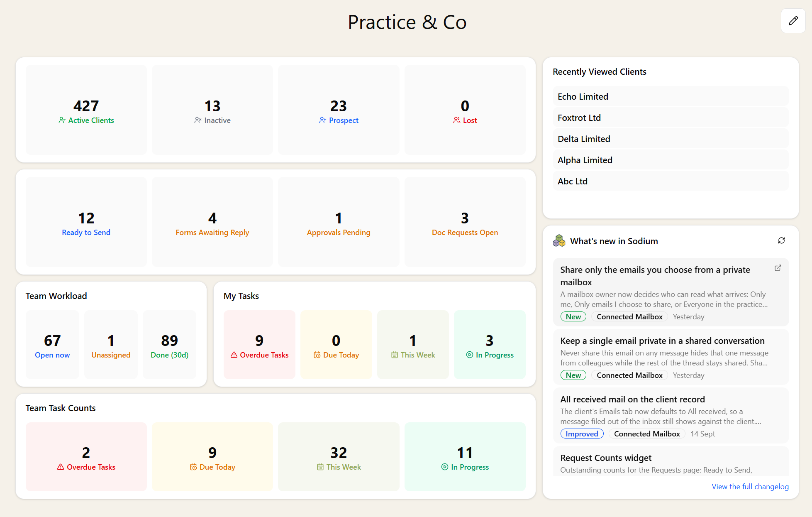Open Delta Limited client

point(671,139)
